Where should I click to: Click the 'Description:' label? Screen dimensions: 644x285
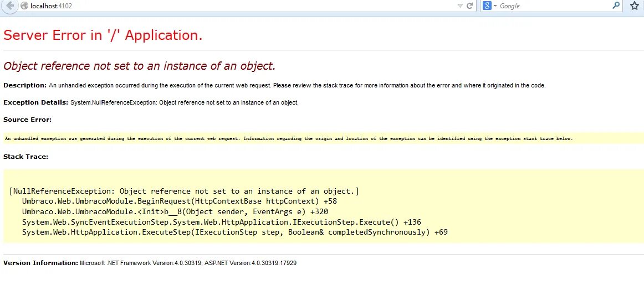coord(25,85)
